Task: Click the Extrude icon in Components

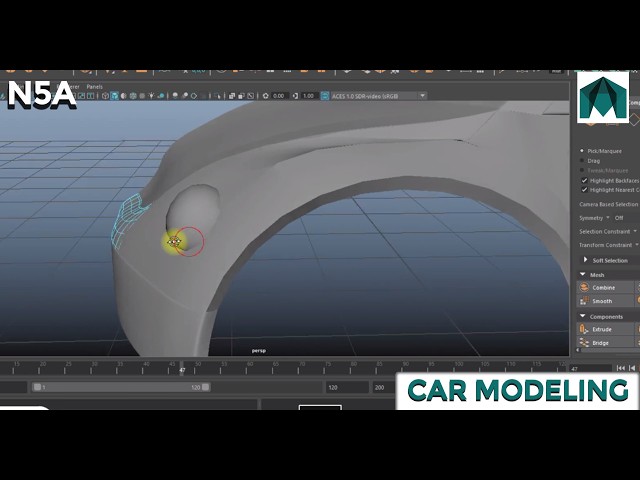Action: point(584,329)
